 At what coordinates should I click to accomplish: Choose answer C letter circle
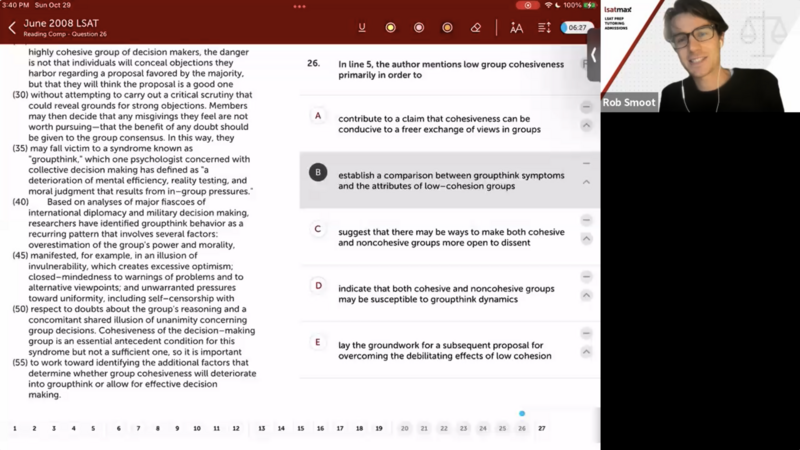tap(318, 229)
